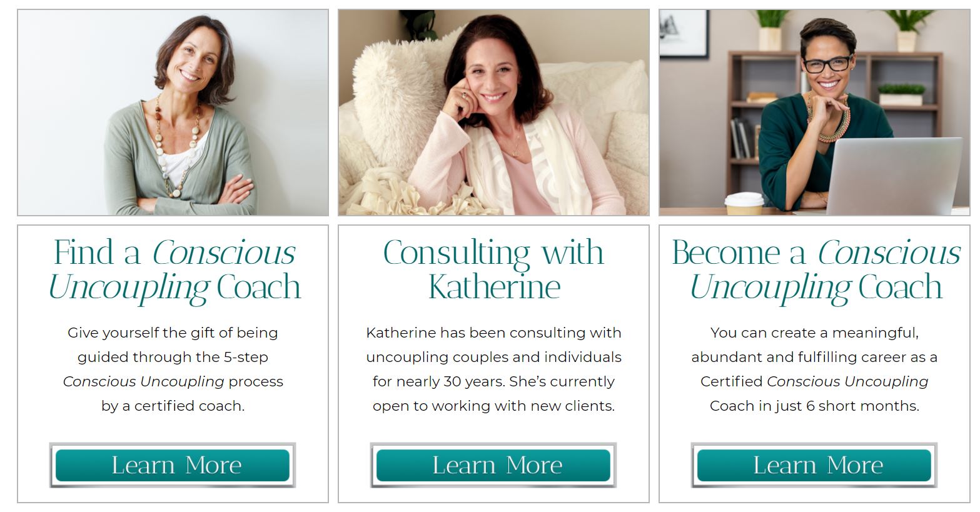Click Learn More under Consulting with Katherine
The height and width of the screenshot is (512, 980).
(493, 465)
